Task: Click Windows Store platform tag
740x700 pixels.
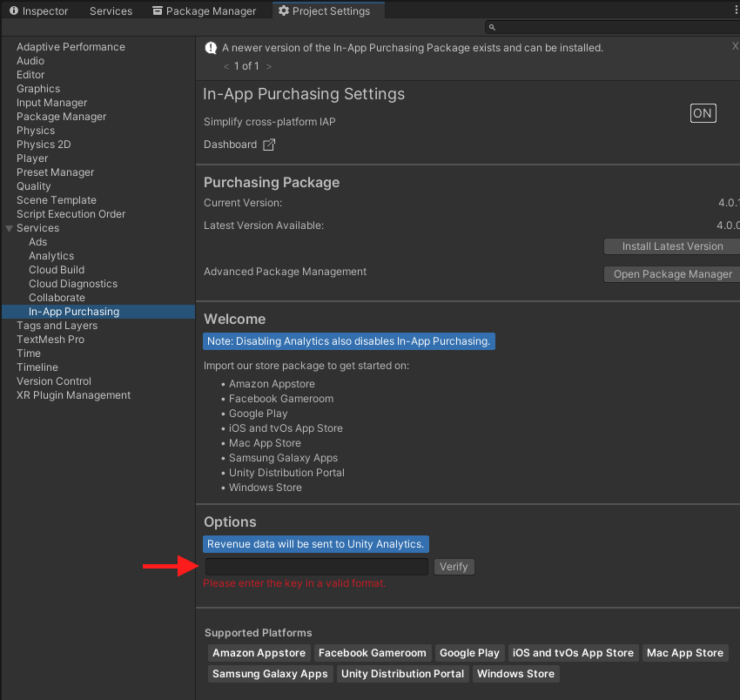Action: click(x=516, y=674)
